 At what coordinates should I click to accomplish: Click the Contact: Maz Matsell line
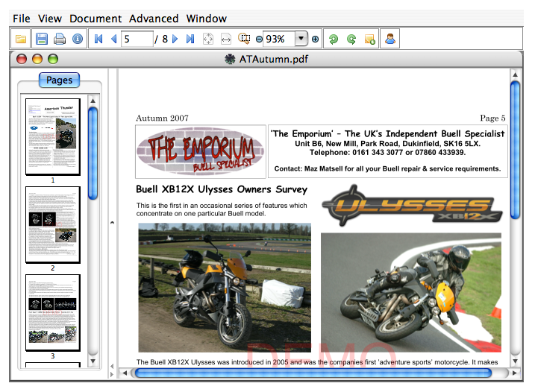[x=387, y=168]
